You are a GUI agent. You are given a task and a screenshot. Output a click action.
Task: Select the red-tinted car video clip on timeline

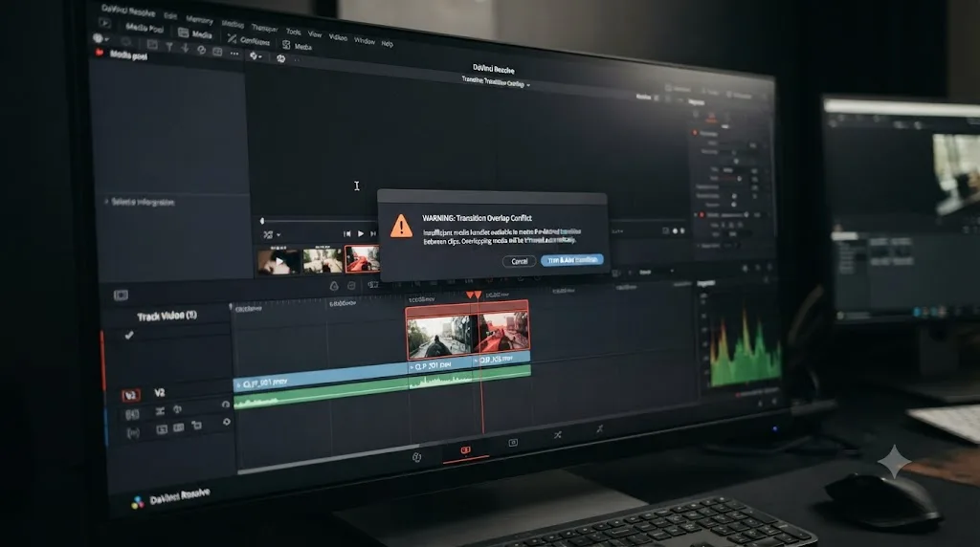point(503,331)
